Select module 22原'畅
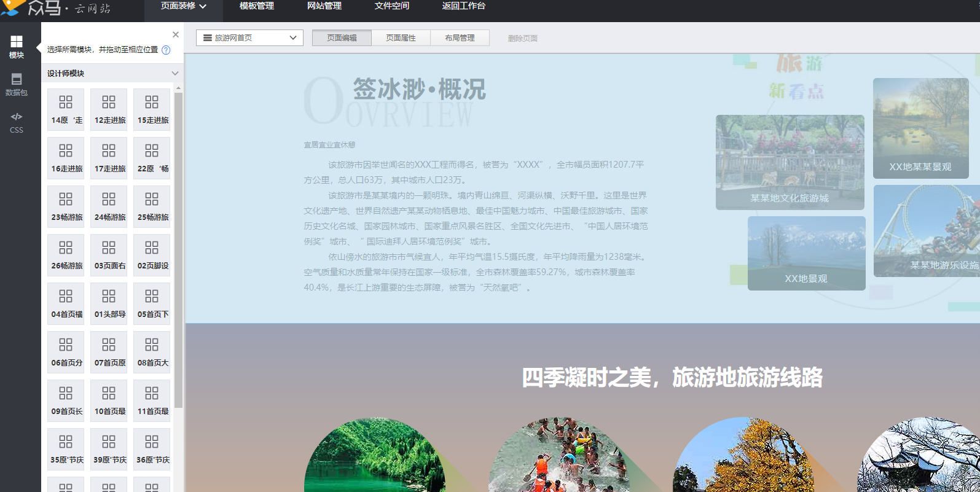The width and height of the screenshot is (980, 492). tap(152, 158)
